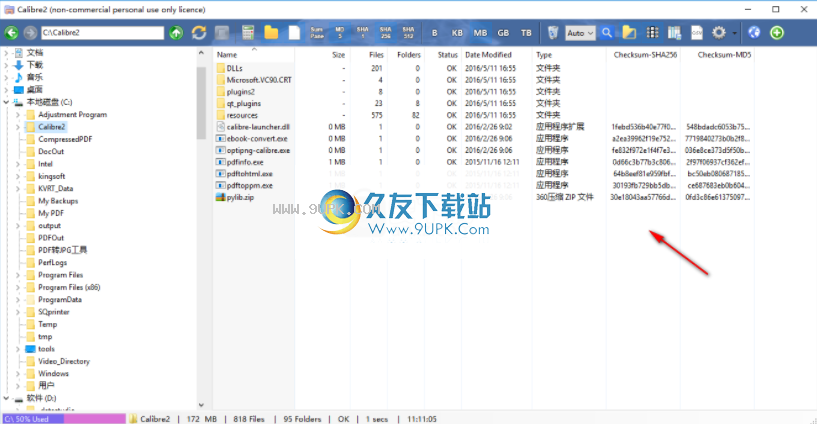Expand the kingsoft folder node
The width and height of the screenshot is (817, 424).
[x=18, y=176]
